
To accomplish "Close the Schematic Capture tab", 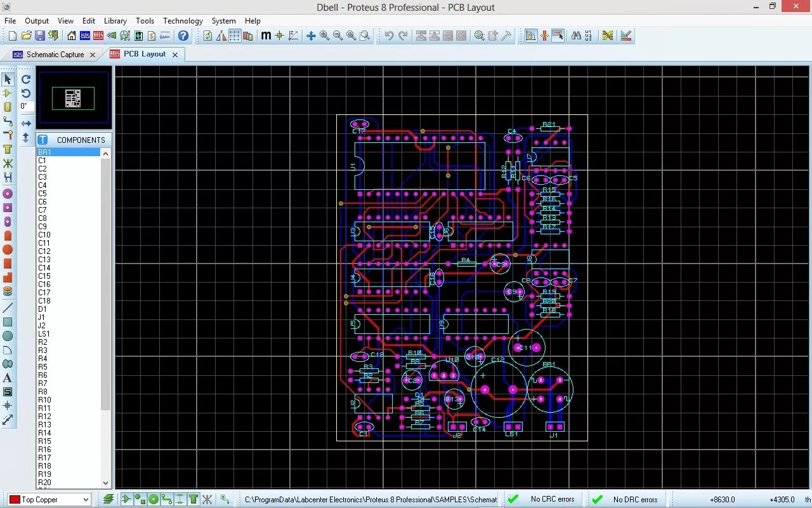I will 92,55.
